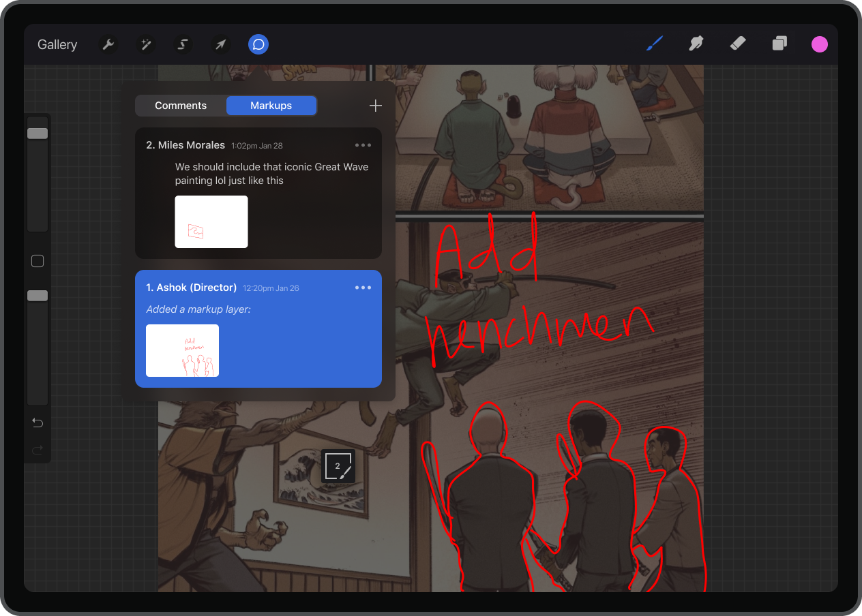Click the Great Wave comment text
Screen dimensions: 862x616
point(272,174)
